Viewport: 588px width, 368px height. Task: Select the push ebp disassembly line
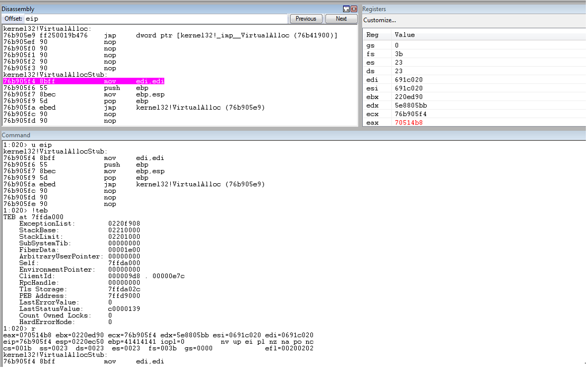tap(76, 88)
